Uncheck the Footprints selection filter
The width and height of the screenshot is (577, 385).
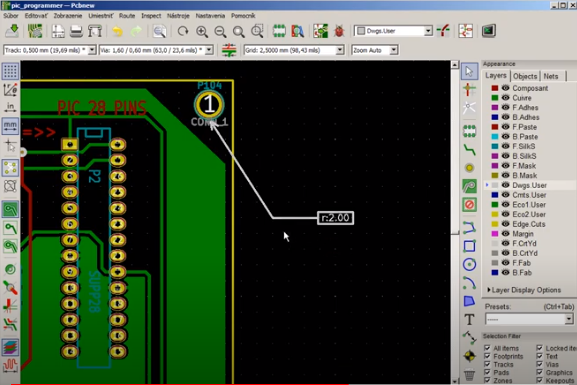coord(488,356)
